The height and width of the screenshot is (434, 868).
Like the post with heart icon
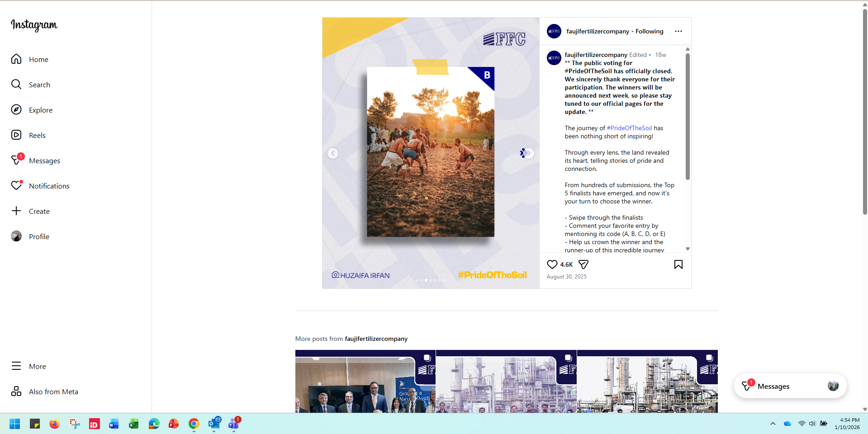[552, 264]
